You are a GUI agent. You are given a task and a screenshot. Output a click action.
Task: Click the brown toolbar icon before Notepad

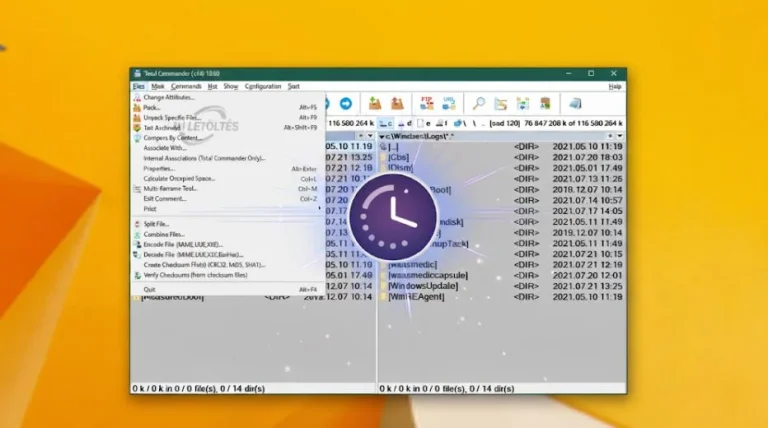tap(545, 103)
